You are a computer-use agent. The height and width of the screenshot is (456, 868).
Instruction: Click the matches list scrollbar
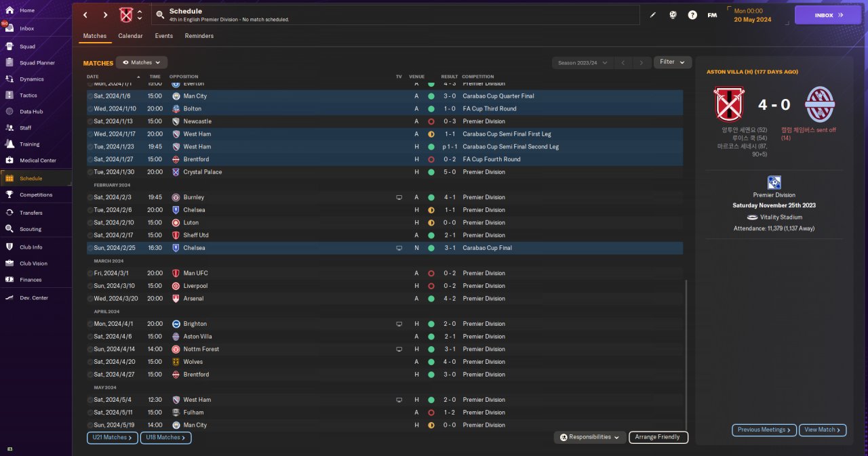686,354
